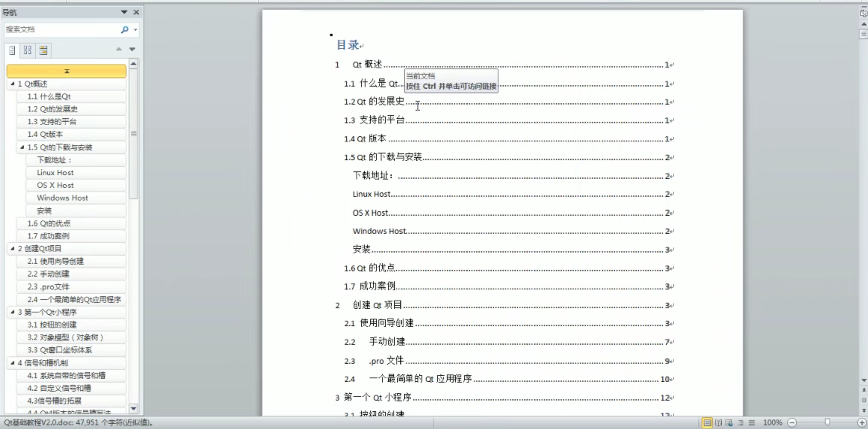Switch to Full Screen Reading view
This screenshot has width=868, height=429.
point(719,423)
